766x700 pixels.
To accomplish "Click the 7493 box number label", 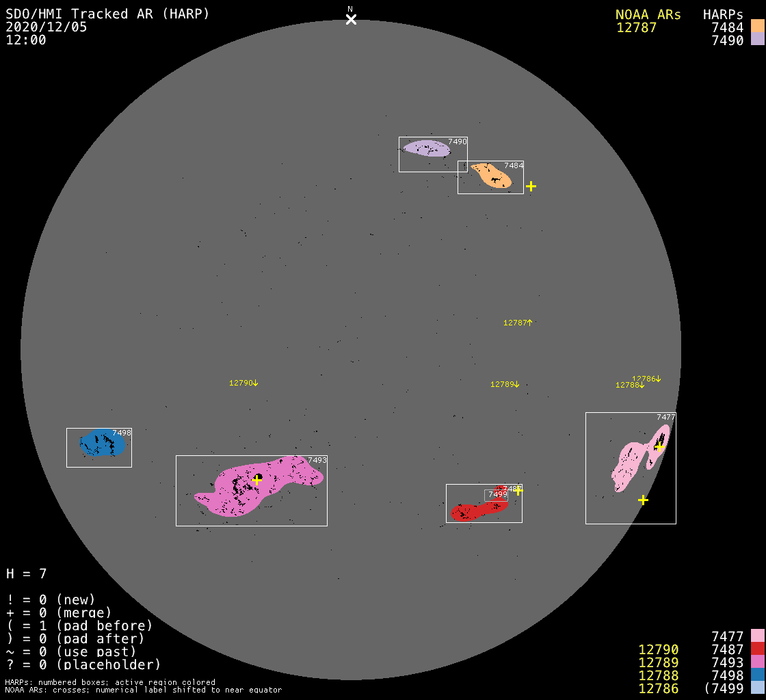I will pos(317,460).
